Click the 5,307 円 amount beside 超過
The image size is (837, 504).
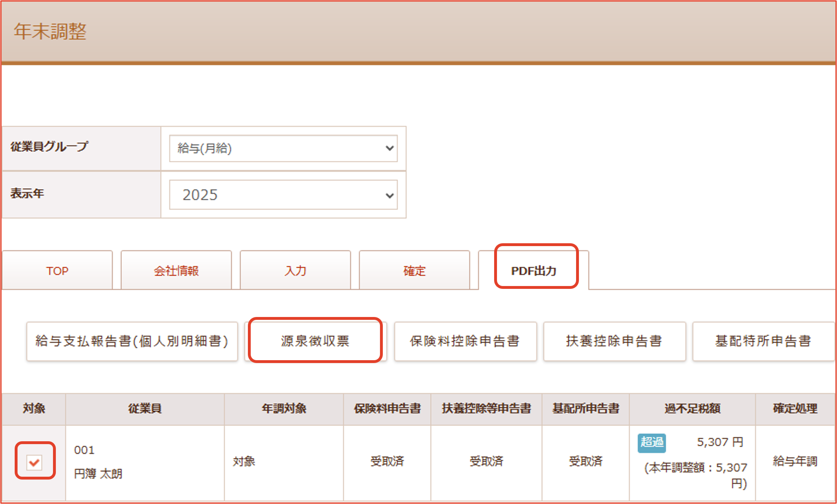(720, 442)
